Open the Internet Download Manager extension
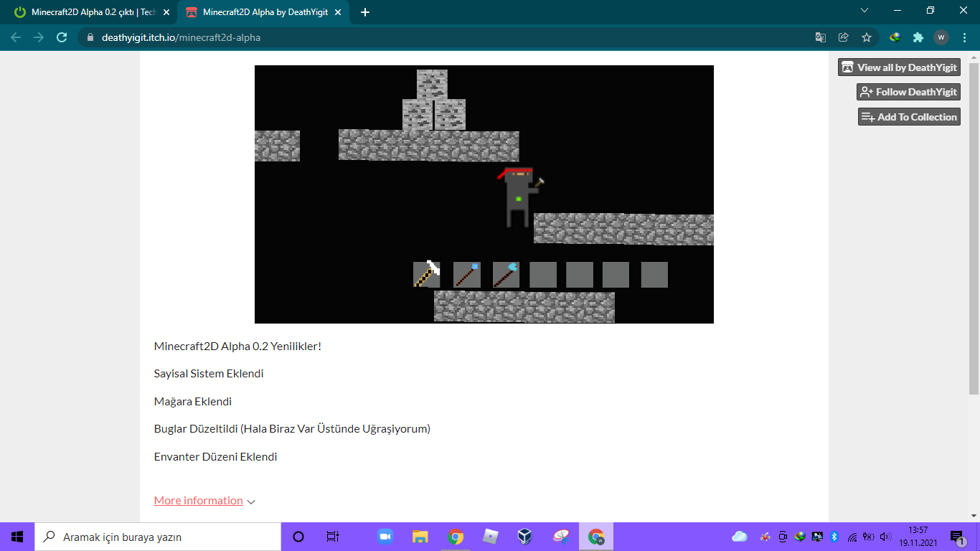This screenshot has height=551, width=980. click(895, 37)
